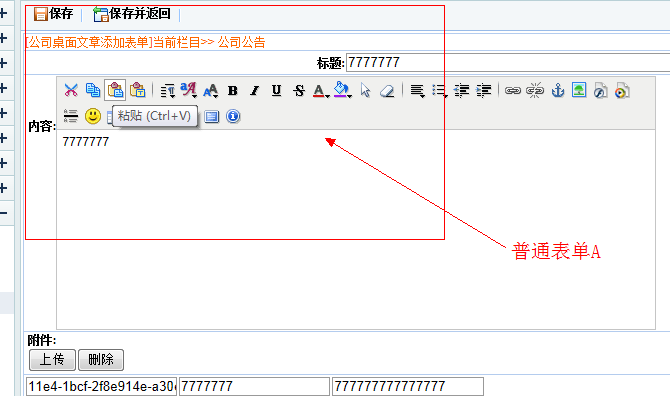Click the Insert Flash icon
This screenshot has height=396, width=670.
click(601, 91)
